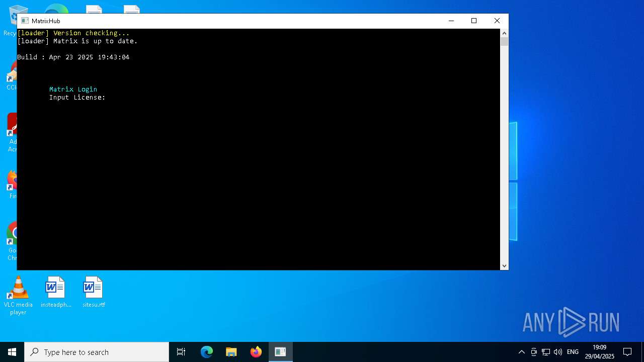Close the MatrixHub console window
Viewport: 644px width, 362px height.
coord(497,21)
